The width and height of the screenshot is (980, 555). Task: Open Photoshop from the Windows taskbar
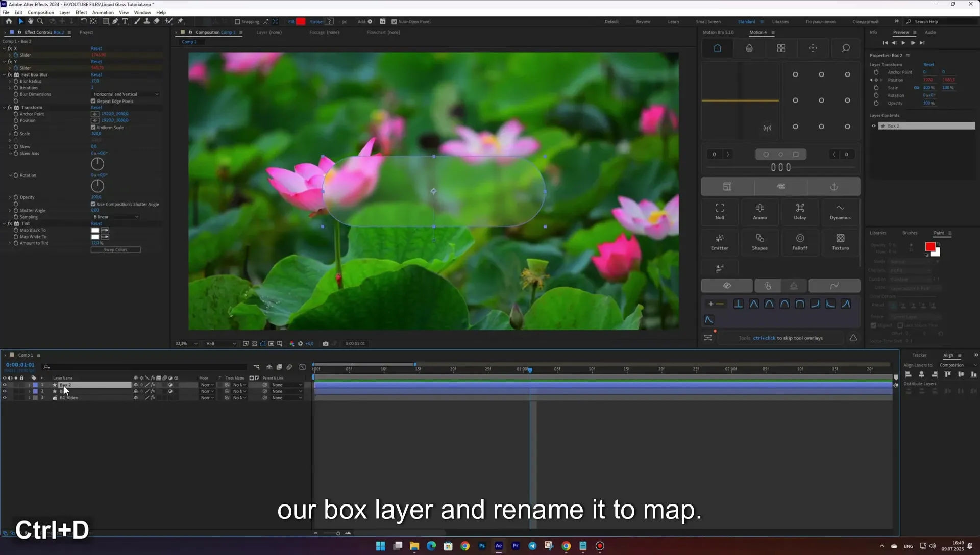point(482,546)
